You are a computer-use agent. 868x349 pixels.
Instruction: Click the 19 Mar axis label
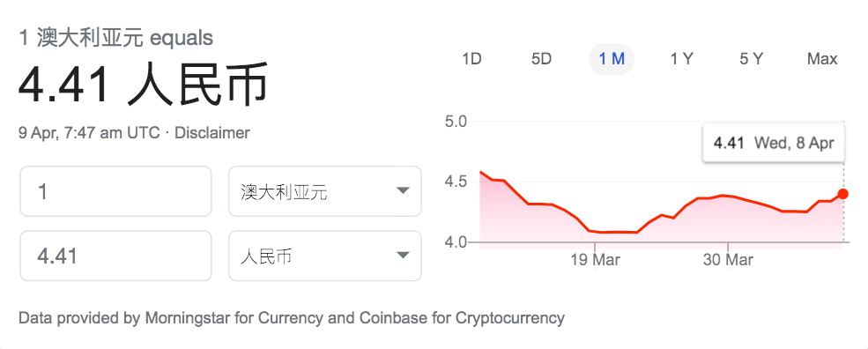click(595, 260)
